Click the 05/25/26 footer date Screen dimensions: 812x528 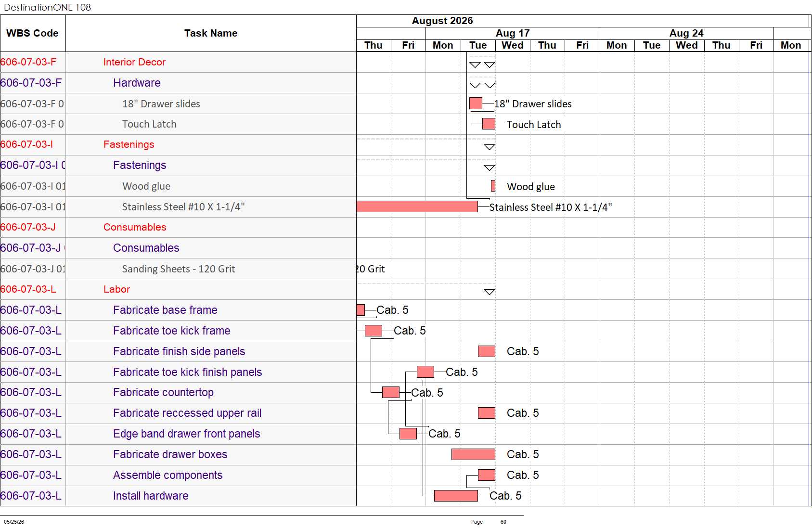click(14, 522)
